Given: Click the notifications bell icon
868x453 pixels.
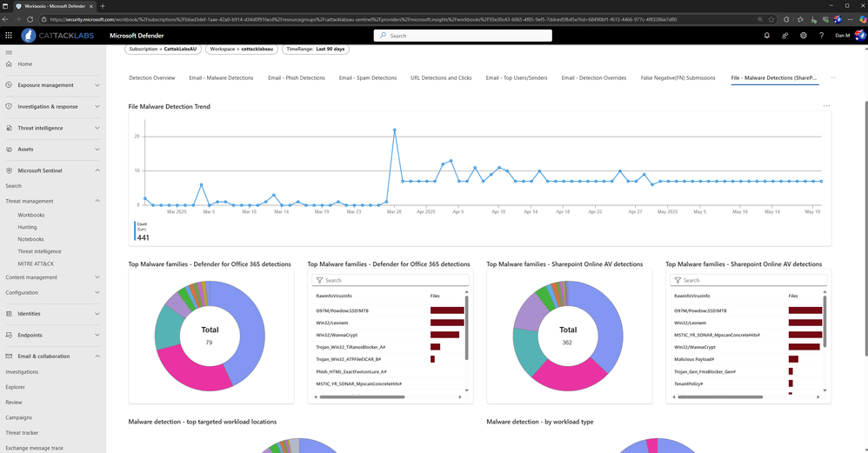Looking at the screenshot, I should pyautogui.click(x=767, y=36).
